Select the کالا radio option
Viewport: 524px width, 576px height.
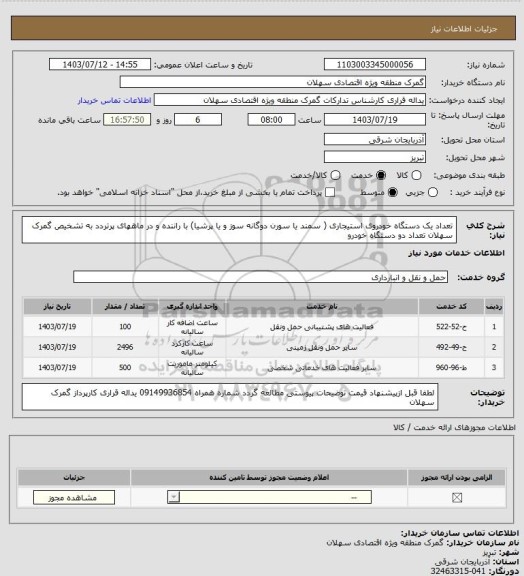click(416, 175)
